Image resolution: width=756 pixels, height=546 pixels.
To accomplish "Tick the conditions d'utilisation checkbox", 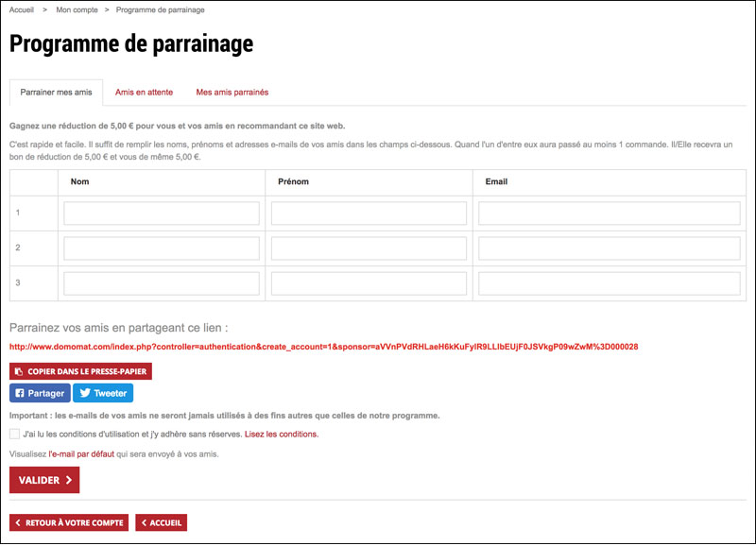I will 14,434.
